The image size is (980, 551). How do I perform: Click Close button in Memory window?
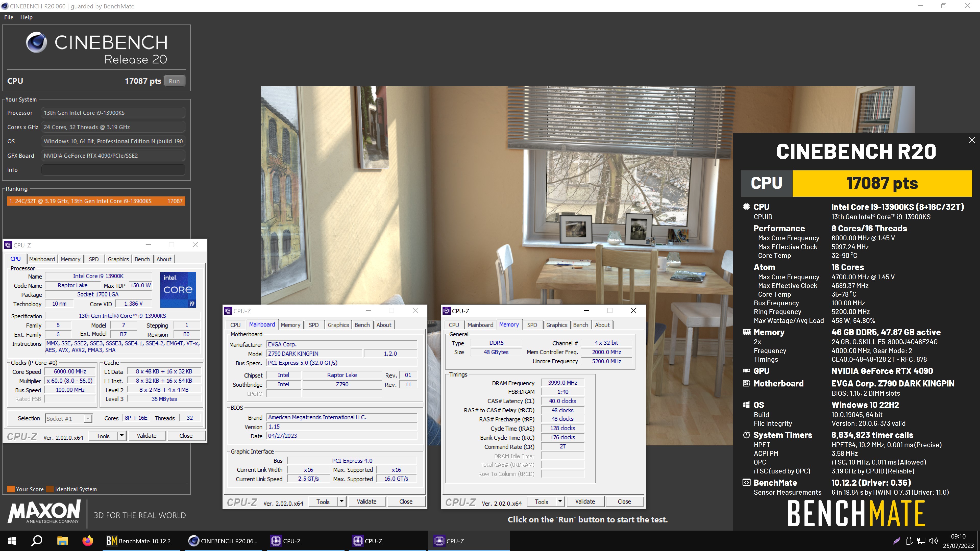pyautogui.click(x=624, y=502)
